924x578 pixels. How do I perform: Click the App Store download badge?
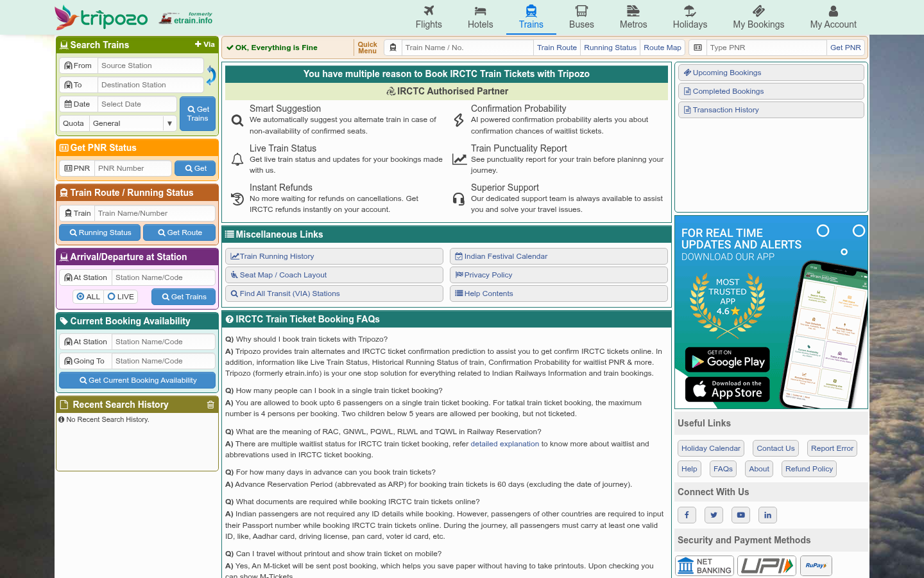coord(728,389)
